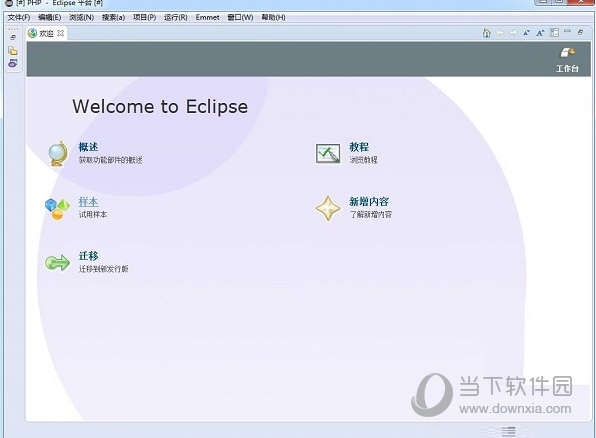Open the Emmet menu
This screenshot has height=438, width=596.
pos(208,17)
